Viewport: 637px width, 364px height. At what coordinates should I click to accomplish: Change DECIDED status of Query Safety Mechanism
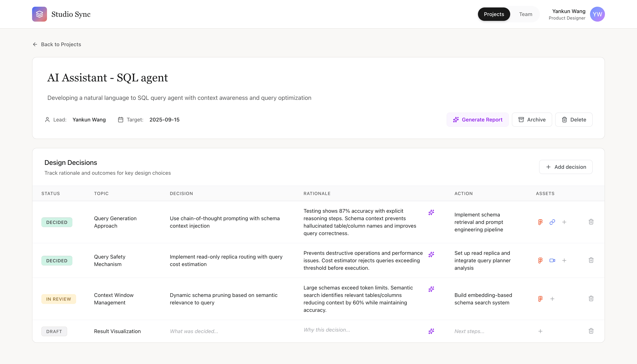(x=57, y=260)
